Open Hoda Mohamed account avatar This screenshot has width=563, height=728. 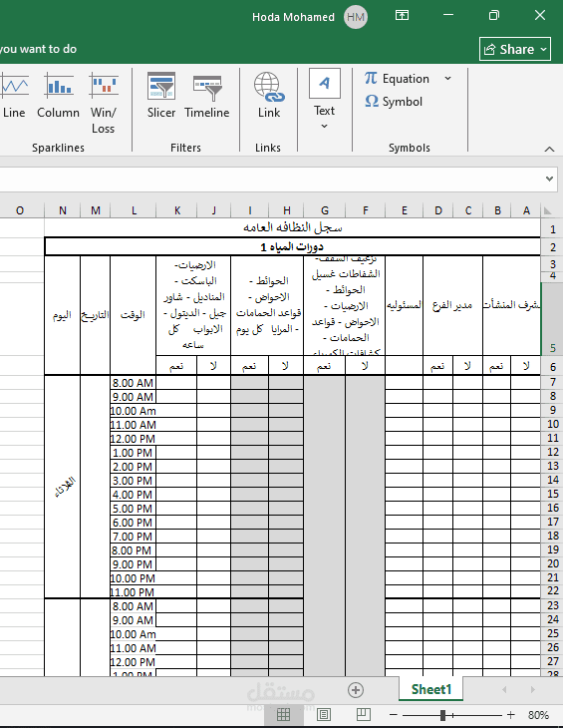[356, 17]
